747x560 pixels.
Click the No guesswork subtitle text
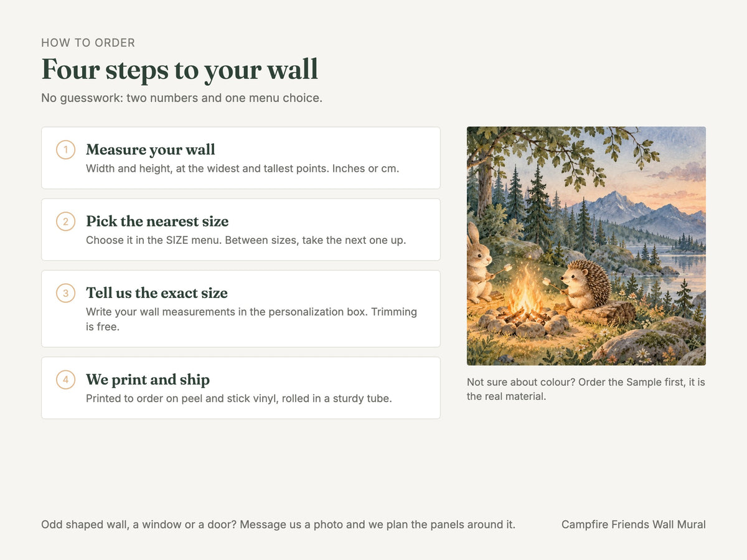point(182,98)
